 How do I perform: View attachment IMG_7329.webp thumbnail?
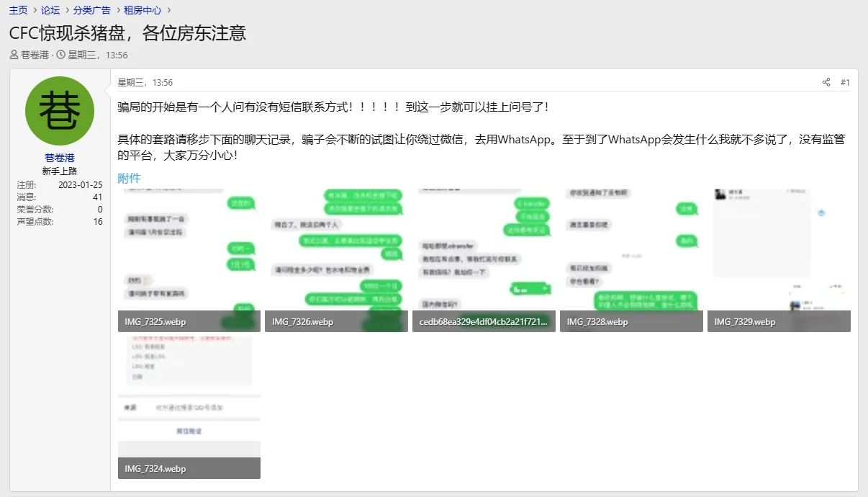(779, 259)
